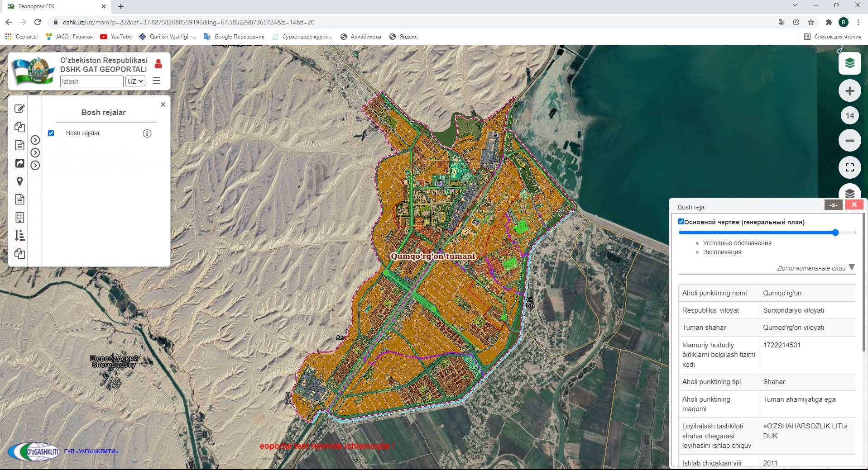Click zoom level indicator 14
This screenshot has height=470, width=868.
click(849, 116)
